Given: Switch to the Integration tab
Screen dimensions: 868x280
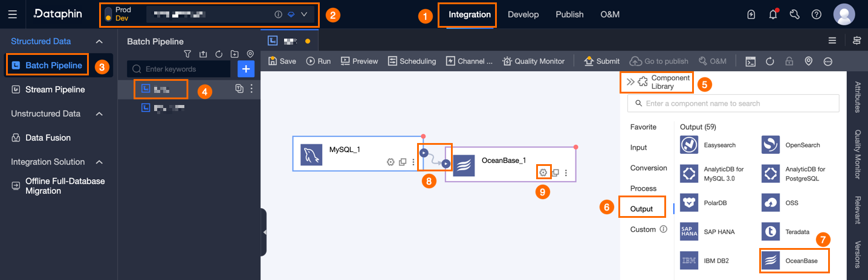Looking at the screenshot, I should [470, 14].
